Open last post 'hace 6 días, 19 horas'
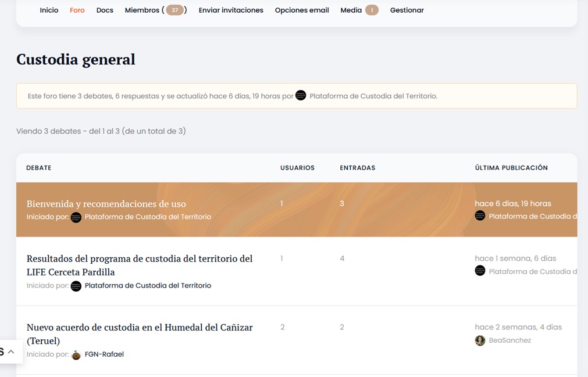The height and width of the screenshot is (377, 588). tap(513, 203)
